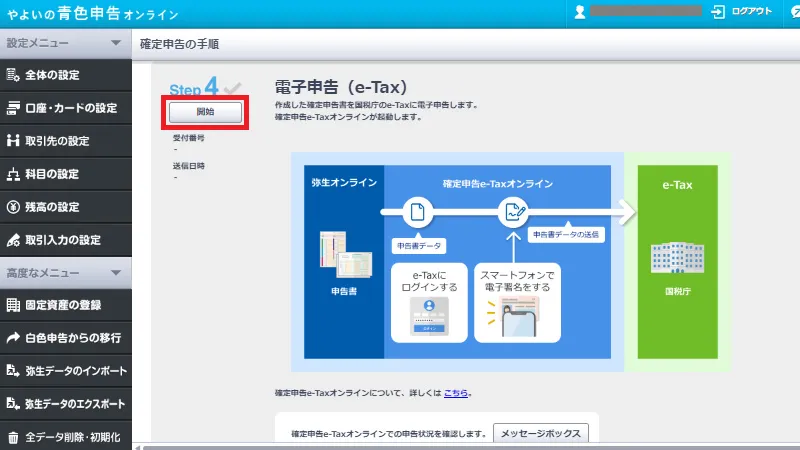The width and height of the screenshot is (800, 450).
Task: Open 口座・カードの設定 menu item
Action: 66,108
